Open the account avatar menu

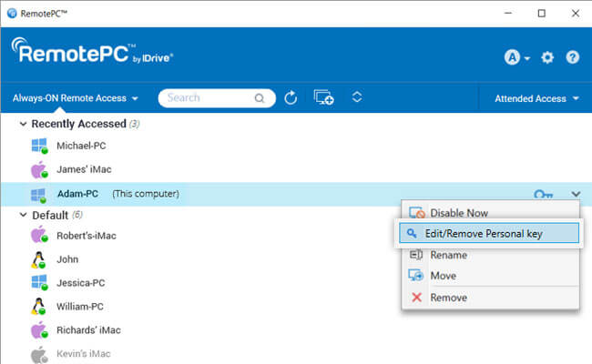point(516,57)
